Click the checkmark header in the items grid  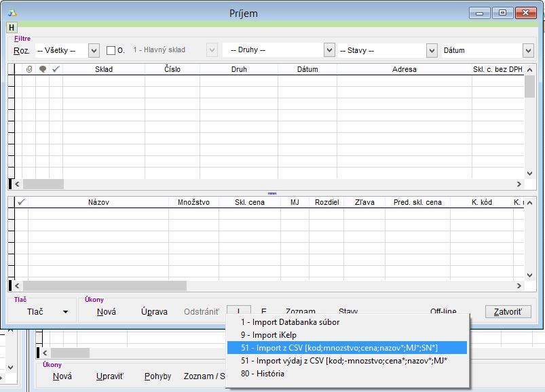point(21,202)
